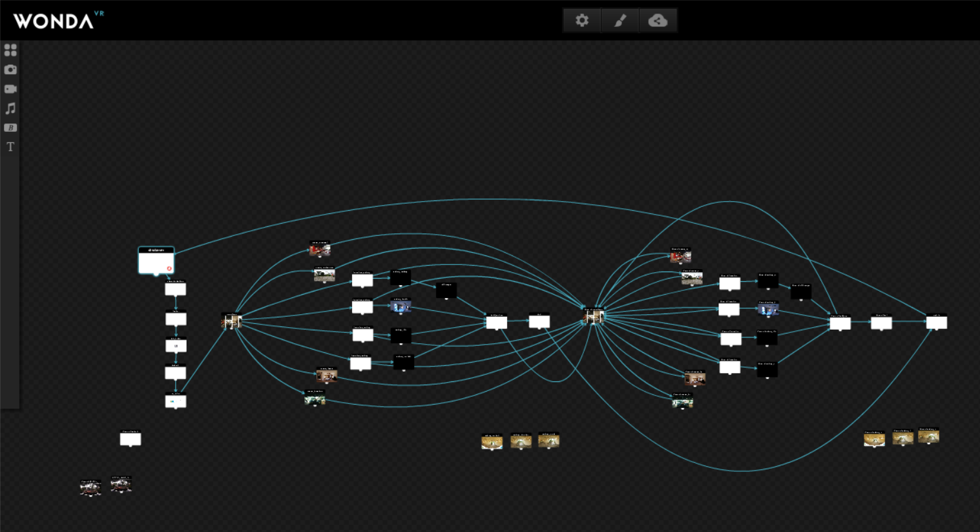Select white node where right cluster branches merge
The width and height of the screenshot is (980, 532).
tap(840, 323)
